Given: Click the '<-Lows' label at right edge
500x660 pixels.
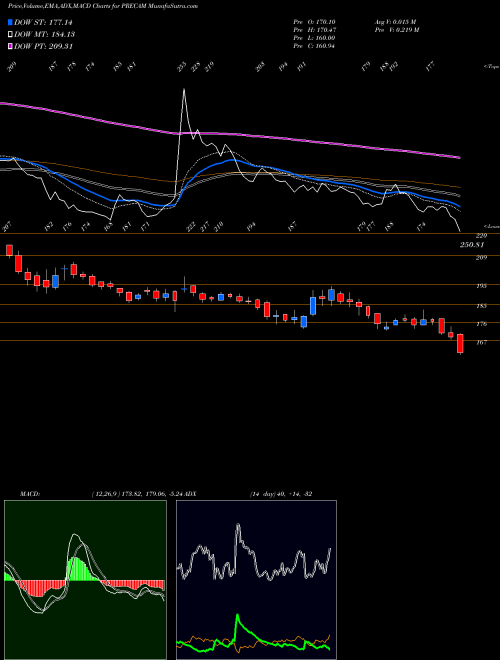Looking at the screenshot, I should 491,226.
